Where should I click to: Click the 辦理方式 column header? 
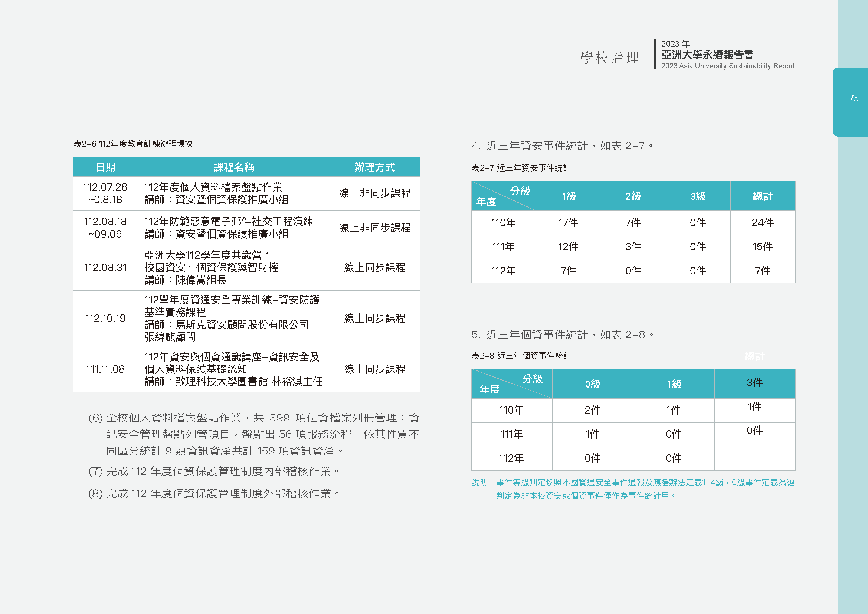[x=375, y=167]
